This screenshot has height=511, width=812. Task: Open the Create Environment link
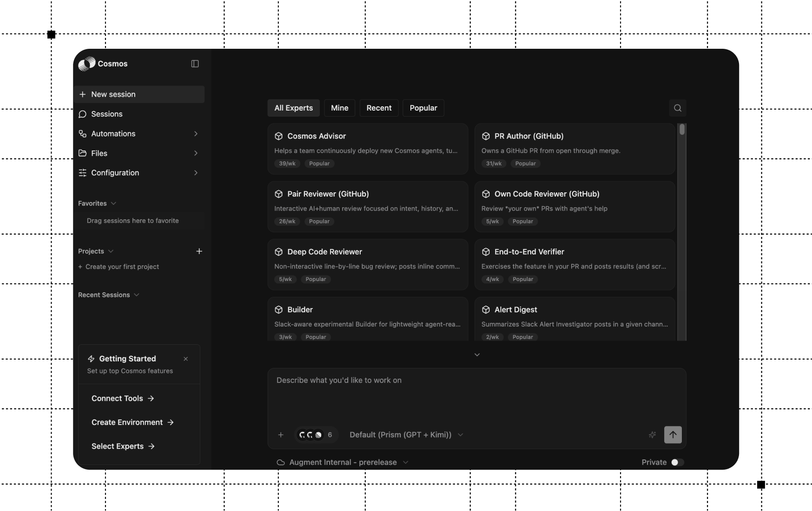point(132,422)
